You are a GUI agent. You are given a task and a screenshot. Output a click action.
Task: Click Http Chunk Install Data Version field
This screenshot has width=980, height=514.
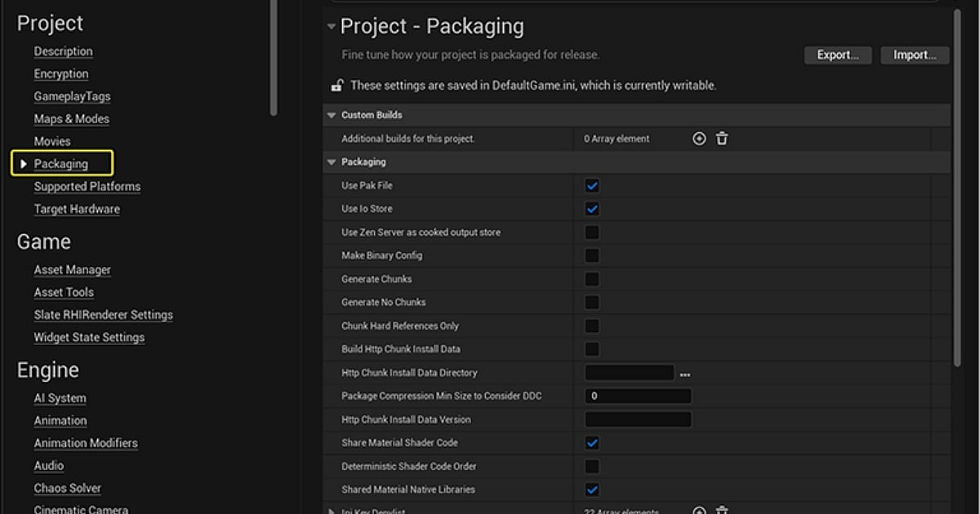click(x=638, y=419)
